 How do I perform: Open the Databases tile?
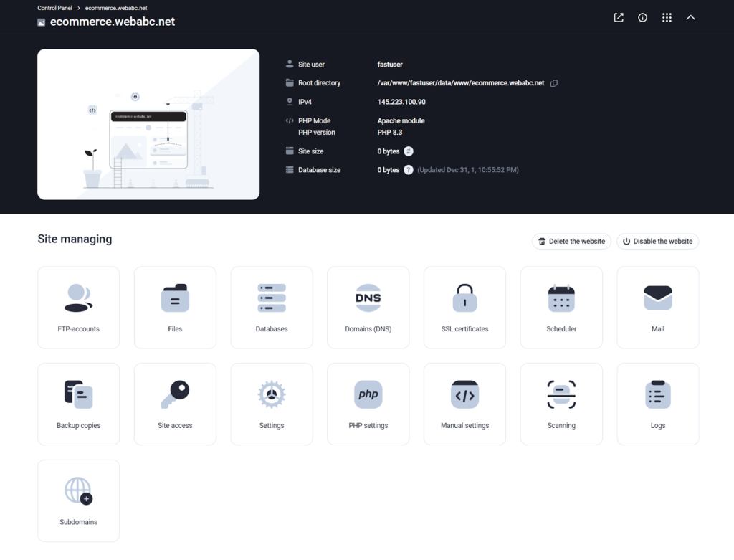point(272,308)
